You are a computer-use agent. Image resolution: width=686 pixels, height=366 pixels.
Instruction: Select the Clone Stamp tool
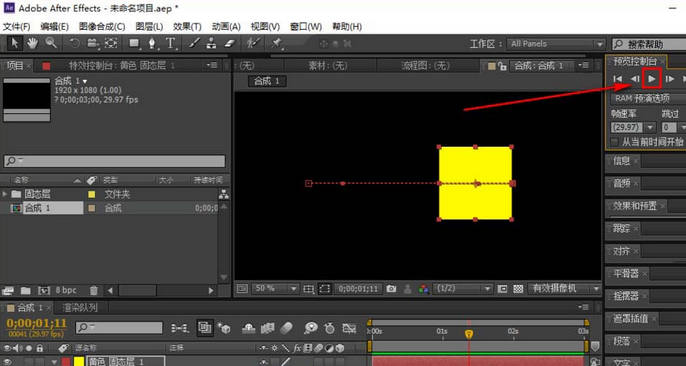pyautogui.click(x=212, y=43)
